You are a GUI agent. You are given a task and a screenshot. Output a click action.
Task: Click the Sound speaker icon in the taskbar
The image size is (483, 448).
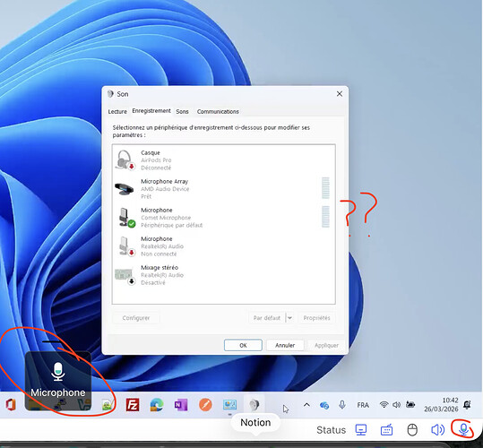(x=254, y=405)
